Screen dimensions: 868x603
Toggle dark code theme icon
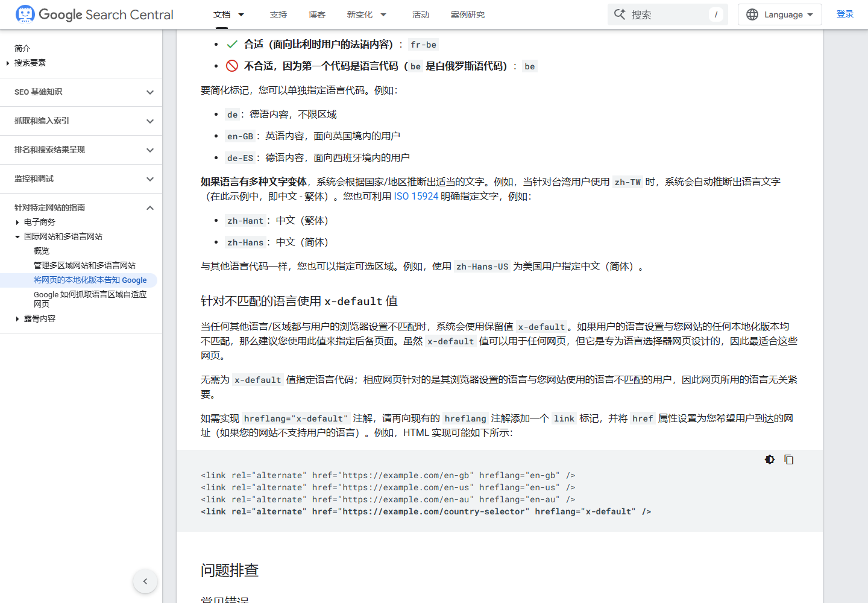coord(770,459)
